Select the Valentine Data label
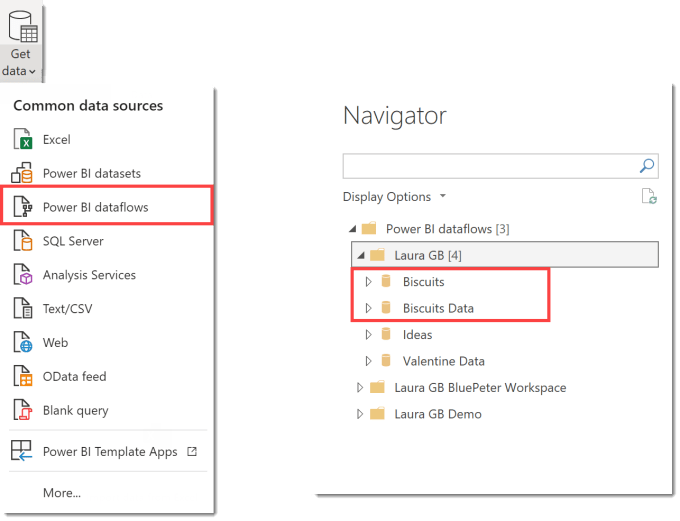 tap(443, 361)
